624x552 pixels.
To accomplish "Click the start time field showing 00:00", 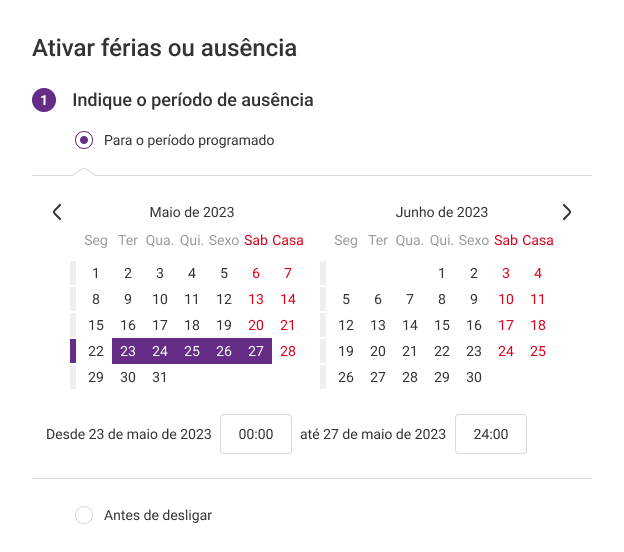I will click(256, 434).
